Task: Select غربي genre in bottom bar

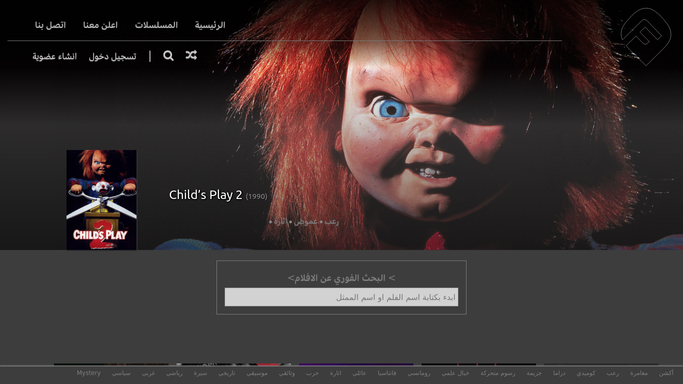Action: [x=148, y=373]
